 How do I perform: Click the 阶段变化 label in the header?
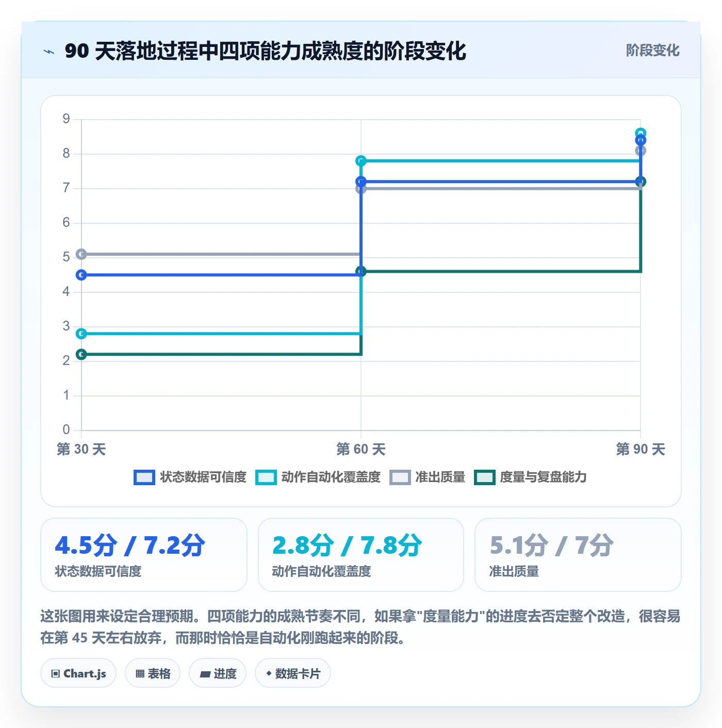(652, 51)
